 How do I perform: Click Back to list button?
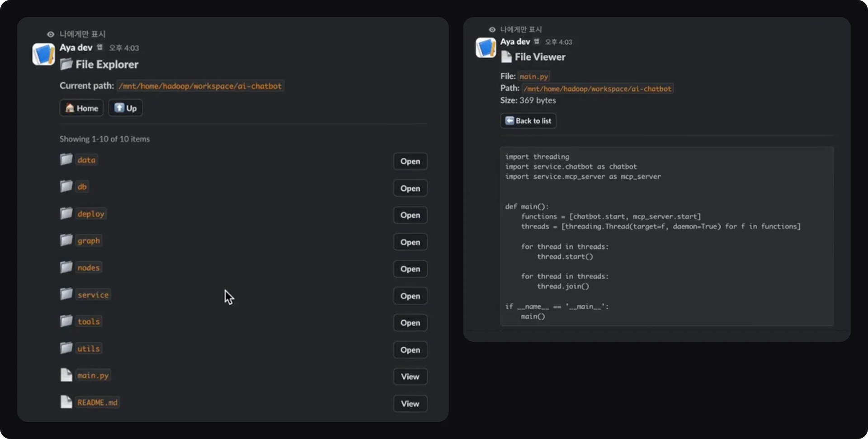coord(528,121)
